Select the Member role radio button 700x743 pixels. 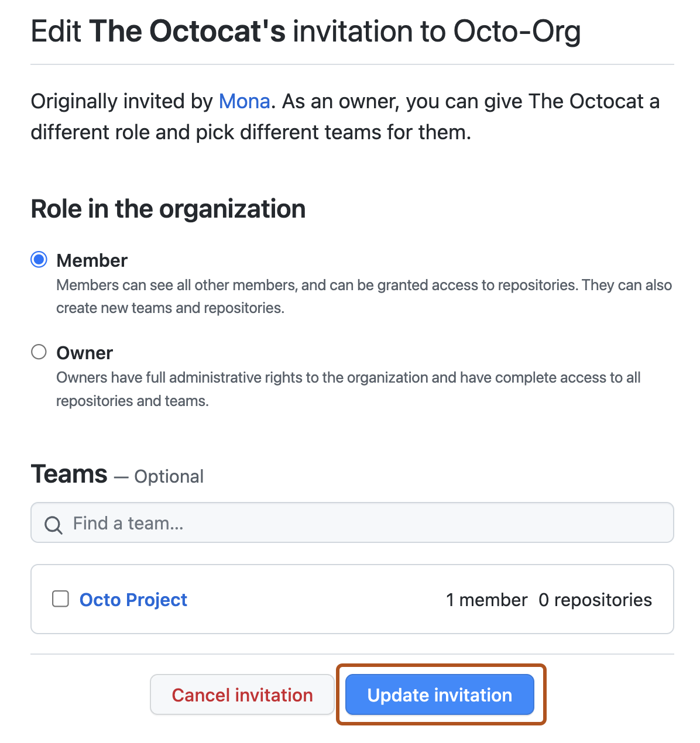(x=39, y=259)
